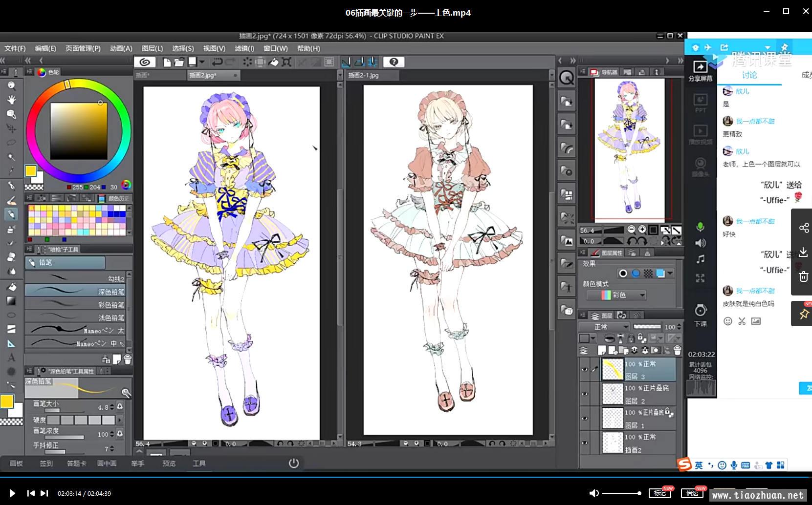Delete layer using trash can icon
Screen dimensions: 812x505
click(x=677, y=350)
